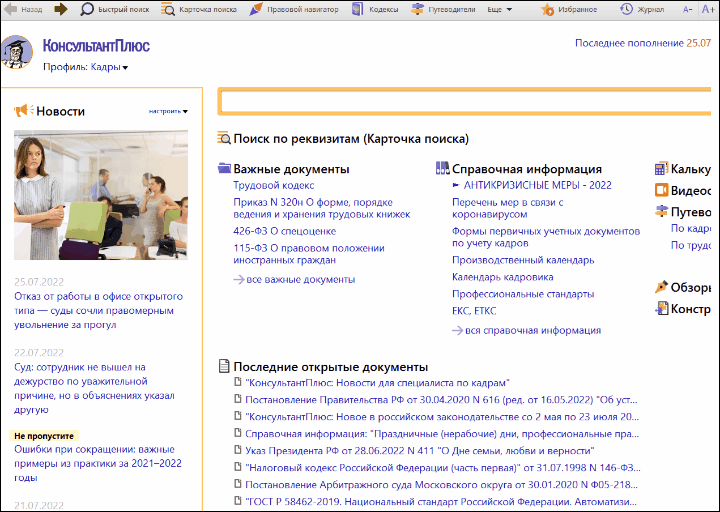Open Избранное star icon
Screen dimensions: 720x512
[547, 9]
